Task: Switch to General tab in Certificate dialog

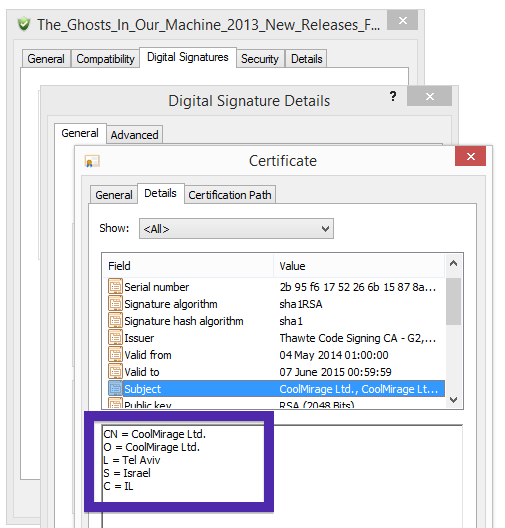Action: tap(113, 195)
